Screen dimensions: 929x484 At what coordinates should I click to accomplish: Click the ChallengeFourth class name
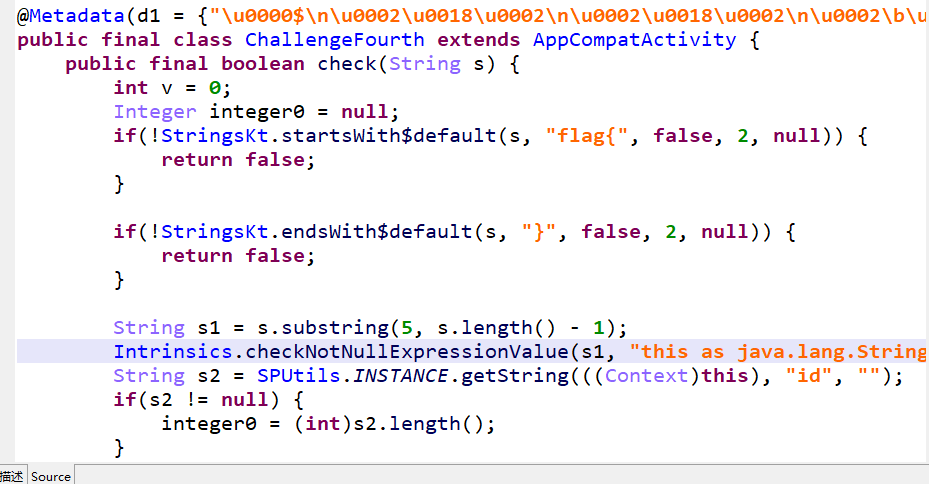[x=334, y=40]
